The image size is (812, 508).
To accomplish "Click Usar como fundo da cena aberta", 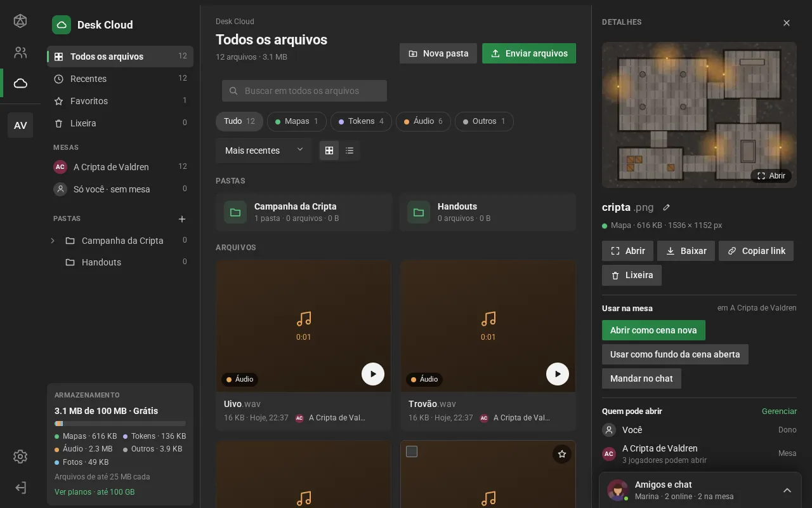I will (x=675, y=354).
